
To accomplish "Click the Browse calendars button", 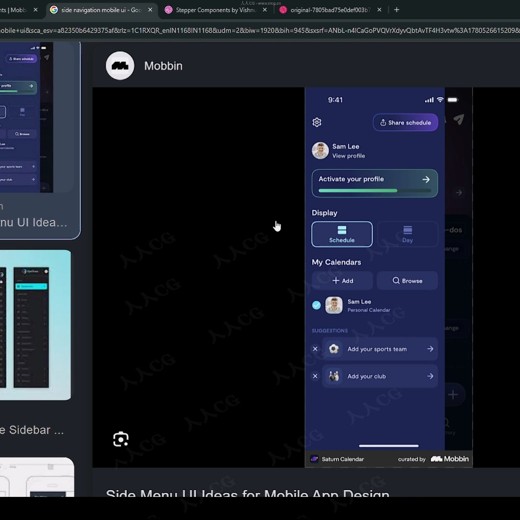I will 407,281.
